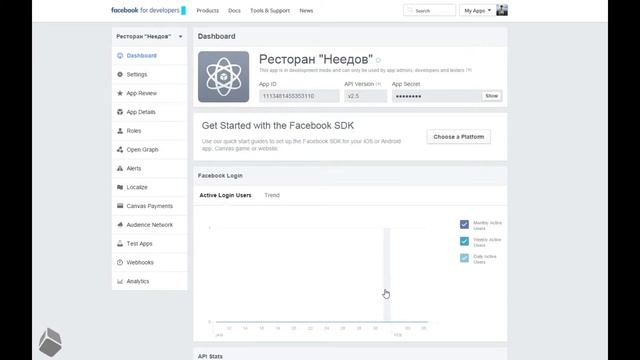Select the Active Login Users tab
The image size is (640, 360).
pyautogui.click(x=225, y=195)
